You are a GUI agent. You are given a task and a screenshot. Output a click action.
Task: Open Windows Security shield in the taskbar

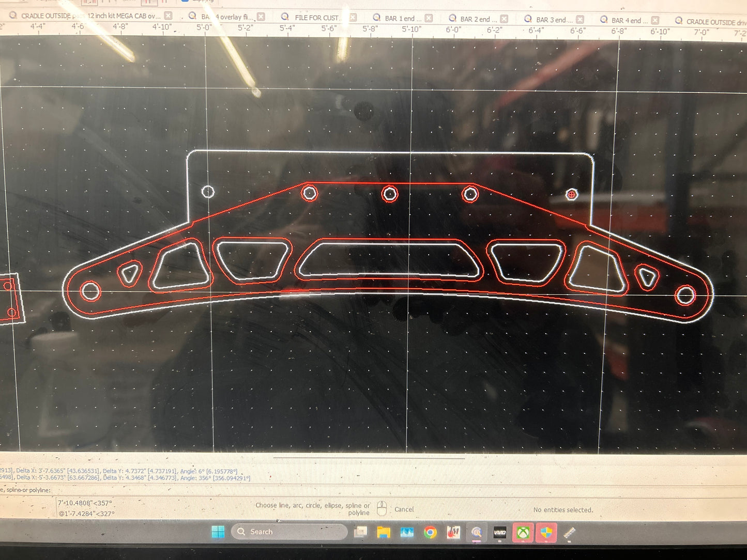(x=546, y=532)
